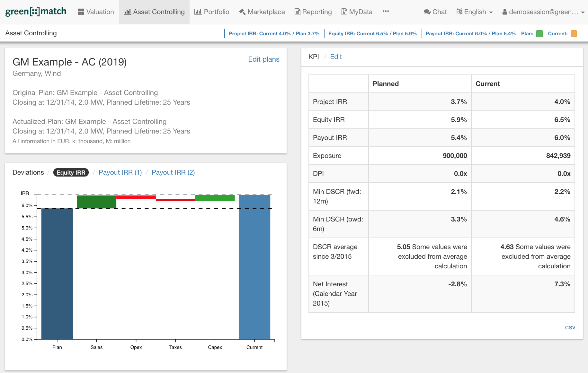The width and height of the screenshot is (588, 373).
Task: Click the Marketplace gavel icon
Action: [x=242, y=12]
